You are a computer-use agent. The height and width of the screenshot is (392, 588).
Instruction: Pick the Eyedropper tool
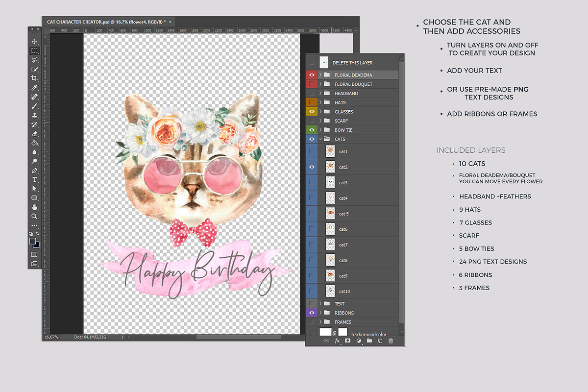pos(34,88)
